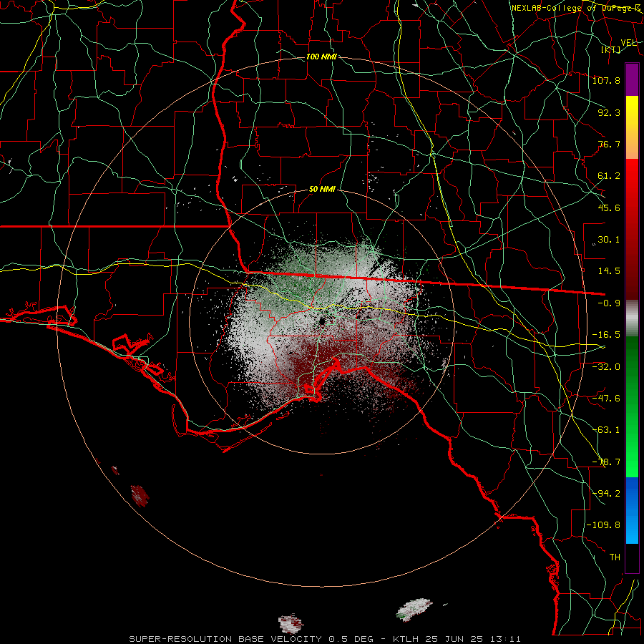This screenshot has height=644, width=644.
Task: Click the -63.1 value on the velocity scale
Action: pyautogui.click(x=606, y=430)
